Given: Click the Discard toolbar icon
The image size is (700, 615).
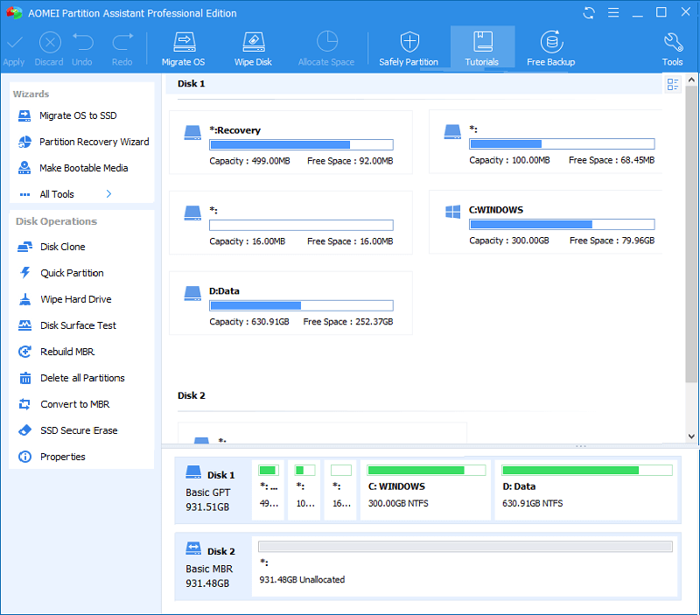Looking at the screenshot, I should pos(50,43).
